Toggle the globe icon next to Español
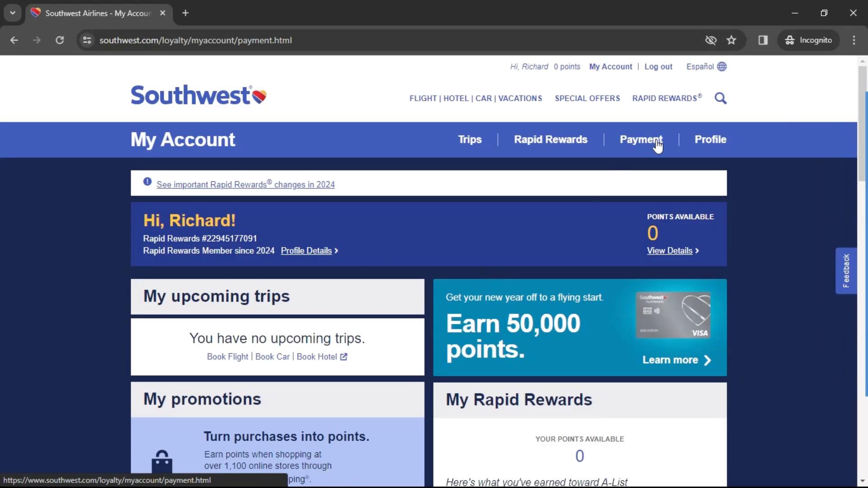Image resolution: width=868 pixels, height=488 pixels. click(x=722, y=66)
